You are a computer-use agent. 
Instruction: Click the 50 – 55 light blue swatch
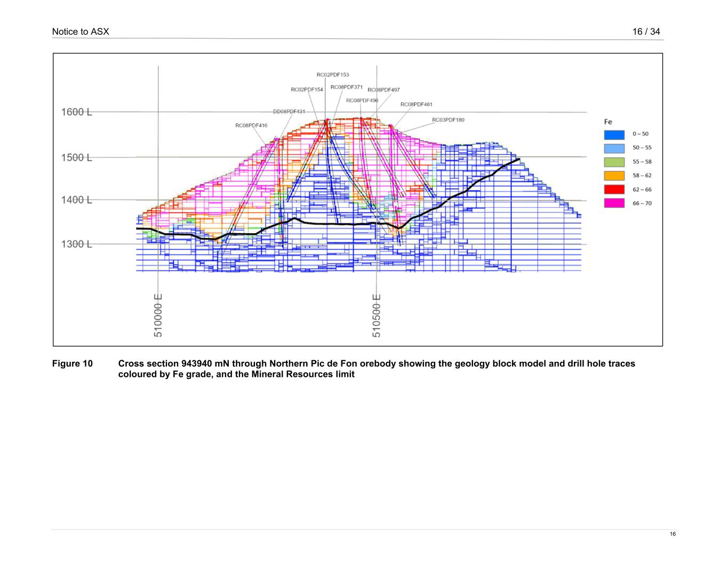614,148
